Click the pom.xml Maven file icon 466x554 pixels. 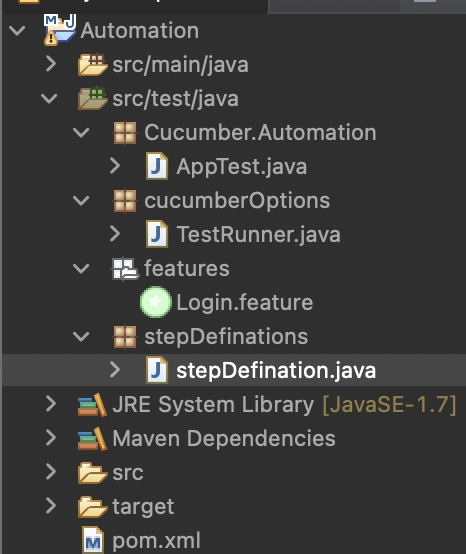tap(93, 541)
